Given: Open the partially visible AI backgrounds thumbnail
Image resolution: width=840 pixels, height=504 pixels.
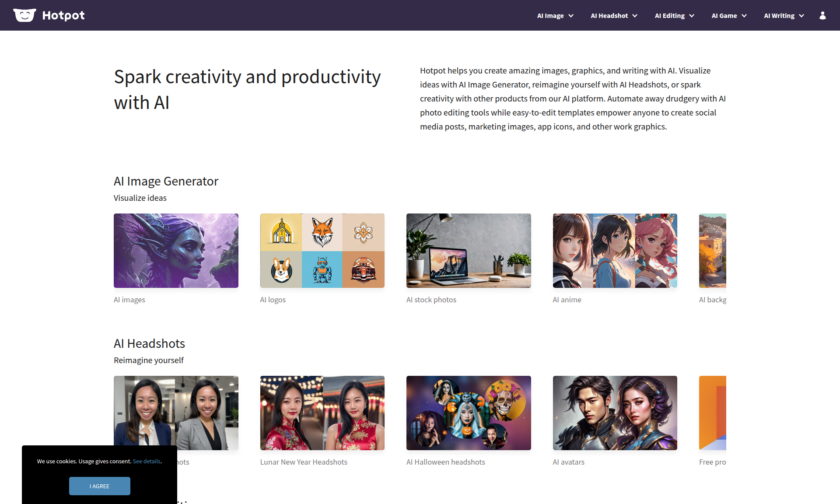Looking at the screenshot, I should pyautogui.click(x=712, y=251).
